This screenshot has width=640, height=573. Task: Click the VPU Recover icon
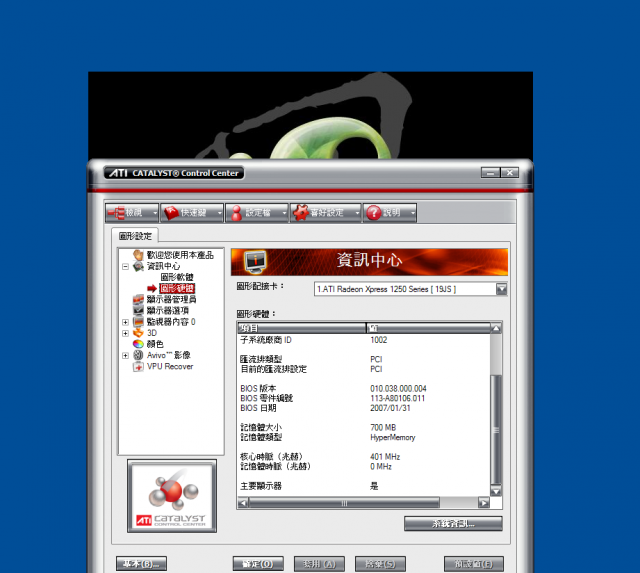(138, 366)
